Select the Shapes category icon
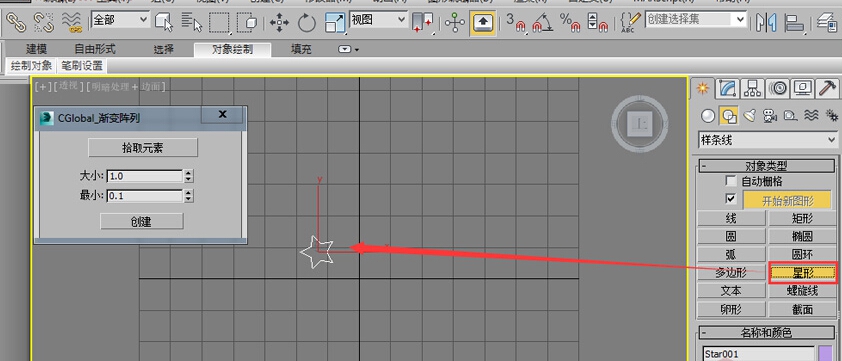Viewport: 842px width, 361px height. click(x=729, y=115)
